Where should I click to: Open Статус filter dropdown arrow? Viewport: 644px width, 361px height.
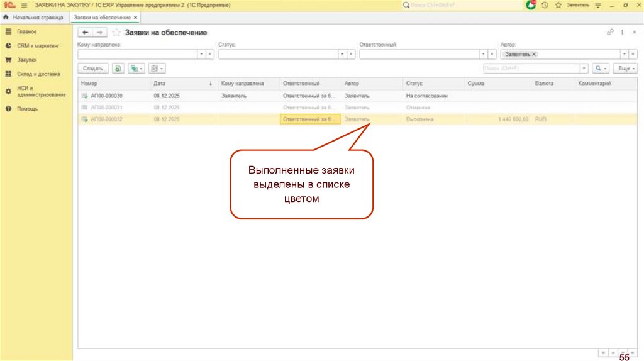pos(342,54)
